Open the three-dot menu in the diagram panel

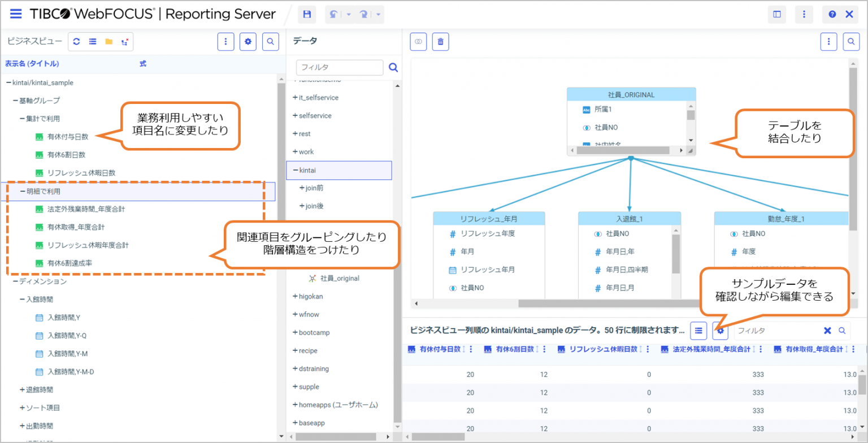point(829,41)
